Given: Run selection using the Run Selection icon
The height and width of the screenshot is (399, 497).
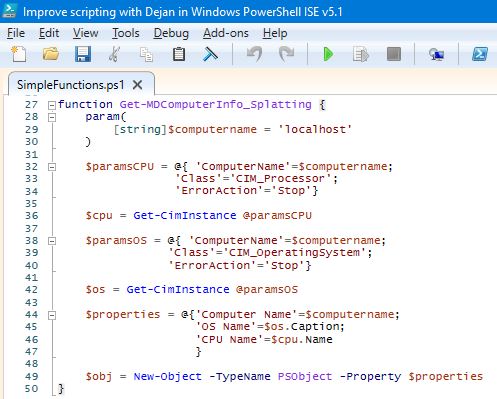Looking at the screenshot, I should [360, 54].
